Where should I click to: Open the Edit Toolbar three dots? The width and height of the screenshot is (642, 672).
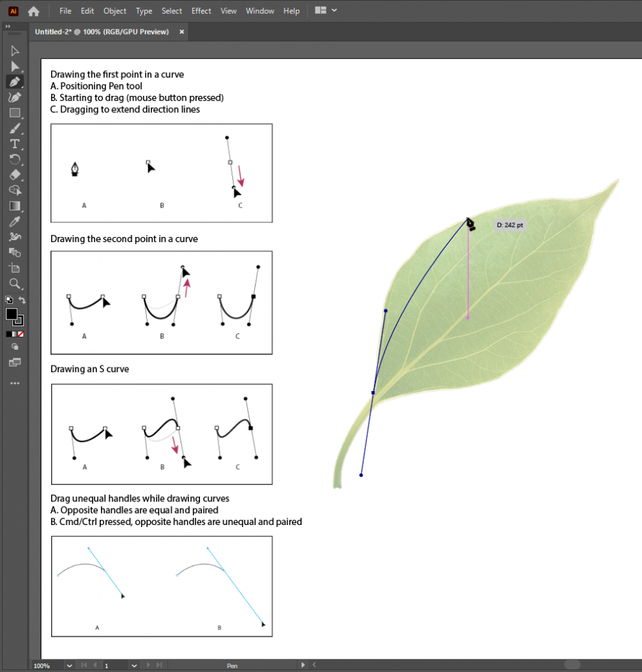pyautogui.click(x=15, y=383)
